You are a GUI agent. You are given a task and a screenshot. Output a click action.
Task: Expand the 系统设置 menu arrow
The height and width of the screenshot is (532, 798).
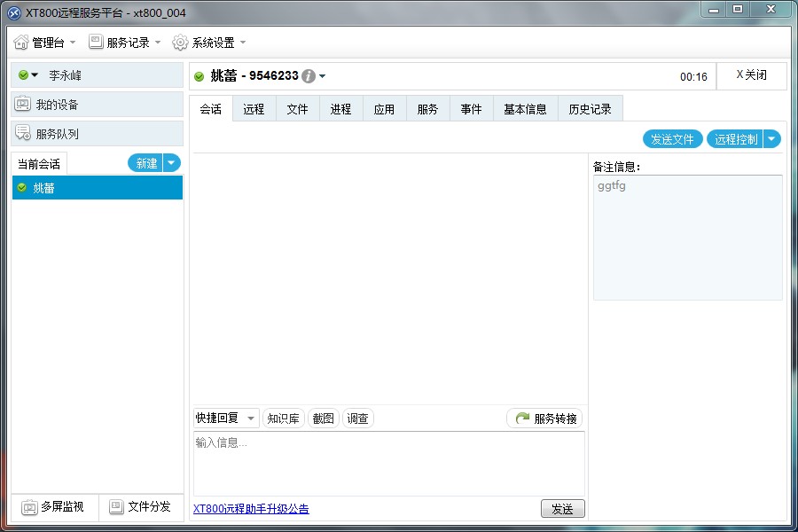[x=243, y=43]
